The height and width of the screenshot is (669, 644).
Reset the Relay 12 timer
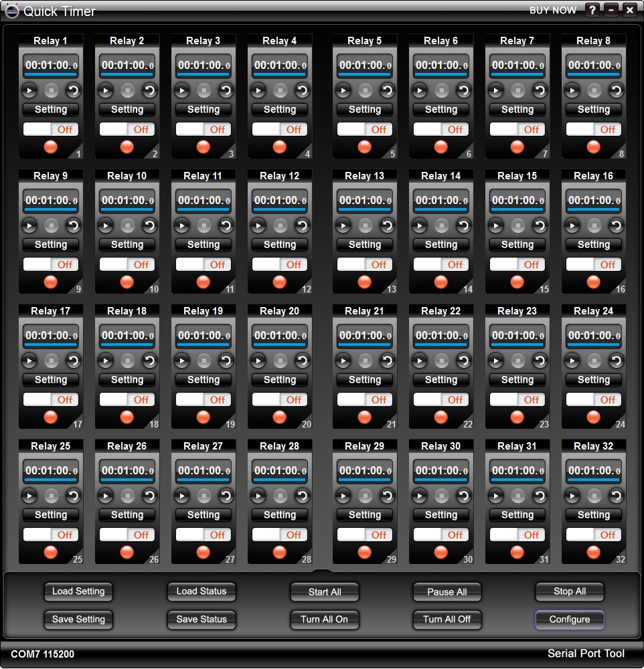pos(303,225)
